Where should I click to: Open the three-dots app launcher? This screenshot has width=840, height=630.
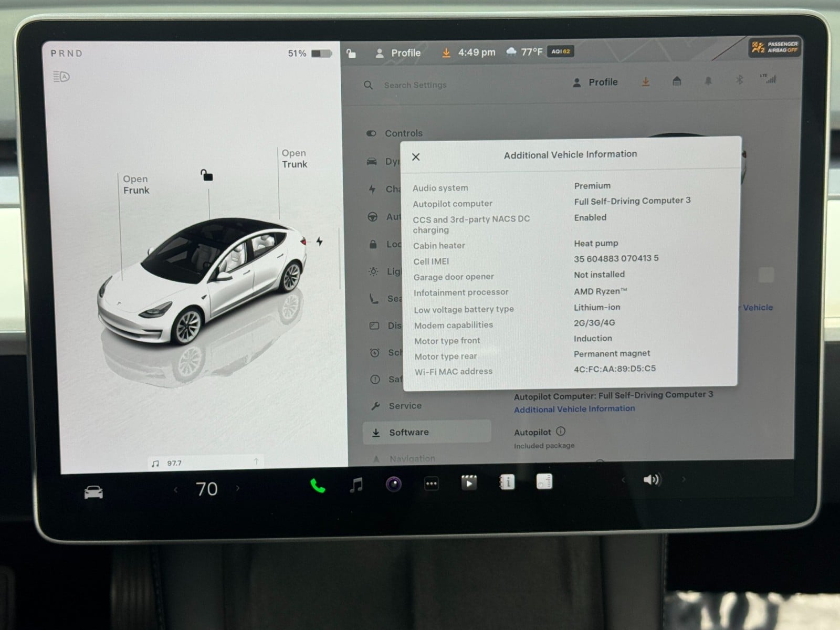click(432, 484)
